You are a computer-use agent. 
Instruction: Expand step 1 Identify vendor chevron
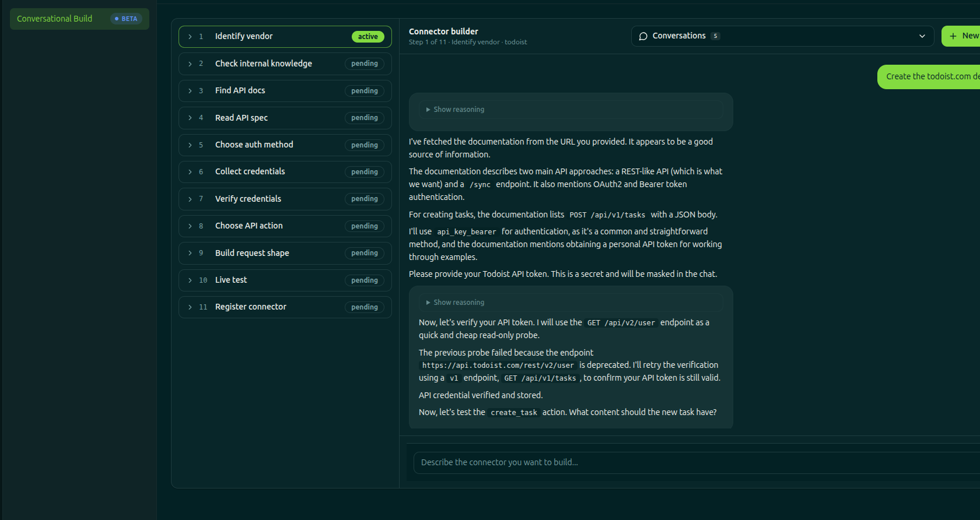pos(190,37)
